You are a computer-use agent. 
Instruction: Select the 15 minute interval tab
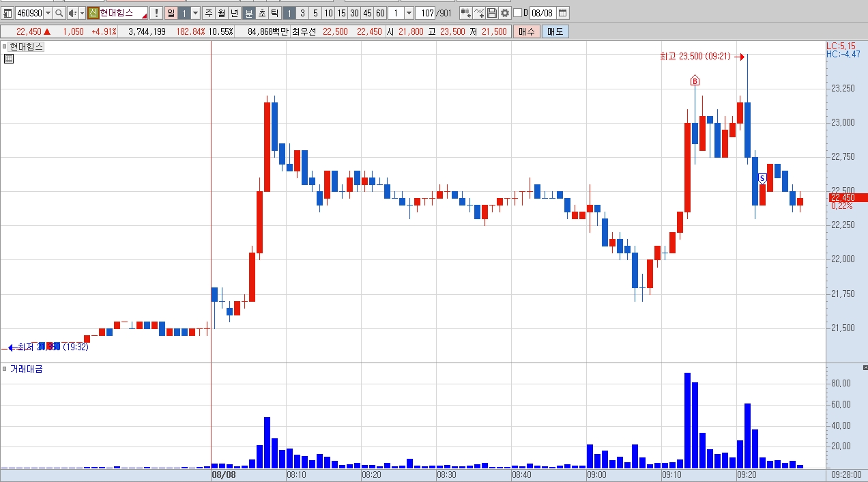pyautogui.click(x=341, y=13)
